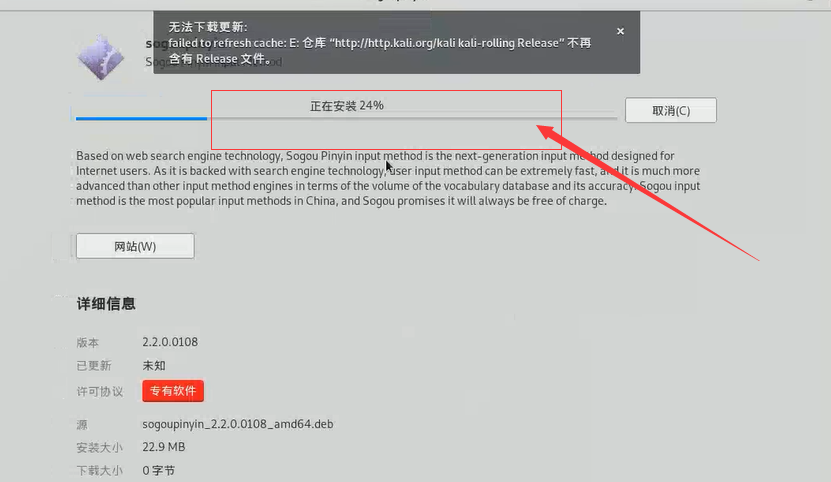Click the 'failed to refresh cache' error message
The width and height of the screenshot is (831, 482).
point(379,51)
